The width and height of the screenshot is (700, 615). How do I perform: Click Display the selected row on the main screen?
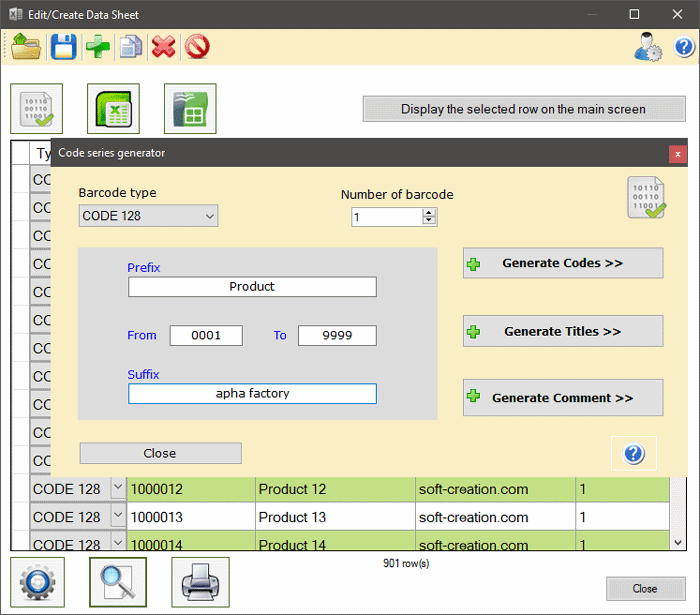pyautogui.click(x=524, y=109)
